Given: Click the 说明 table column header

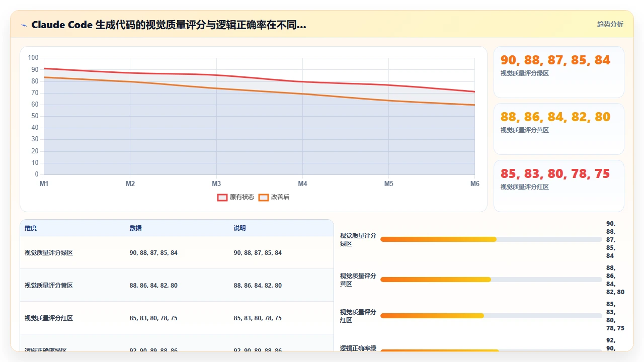Looking at the screenshot, I should pos(240,228).
